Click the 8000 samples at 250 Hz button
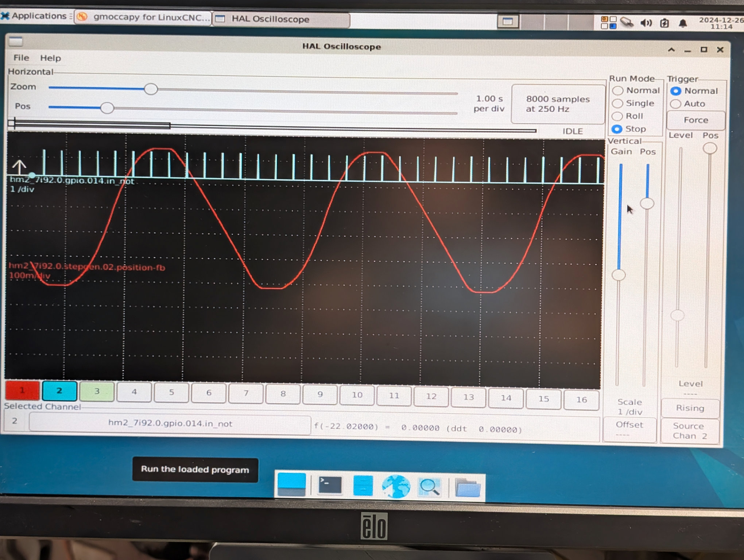 [x=557, y=104]
